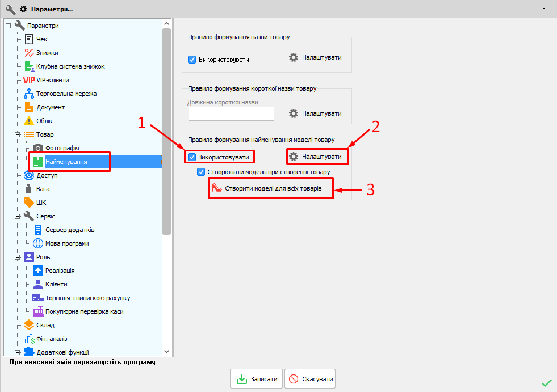This screenshot has width=557, height=392.
Task: Open the Торговельна мережа section
Action: coord(66,94)
